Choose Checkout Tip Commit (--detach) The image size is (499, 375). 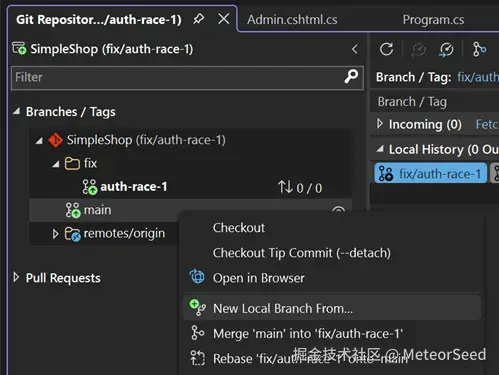tap(302, 253)
